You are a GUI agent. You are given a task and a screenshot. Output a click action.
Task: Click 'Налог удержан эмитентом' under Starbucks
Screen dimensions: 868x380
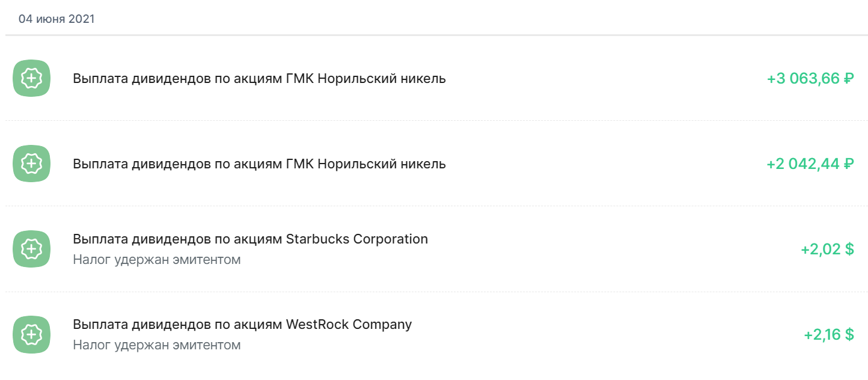157,260
